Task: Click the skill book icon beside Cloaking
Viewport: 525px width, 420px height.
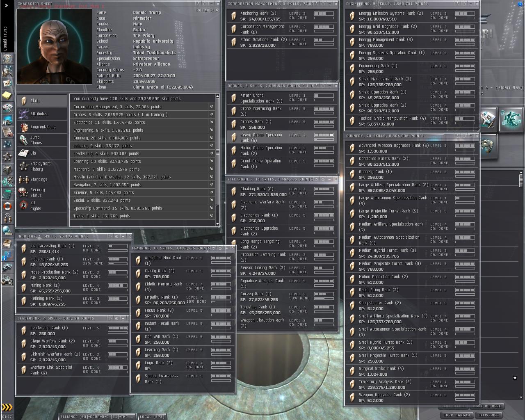Action: click(234, 192)
